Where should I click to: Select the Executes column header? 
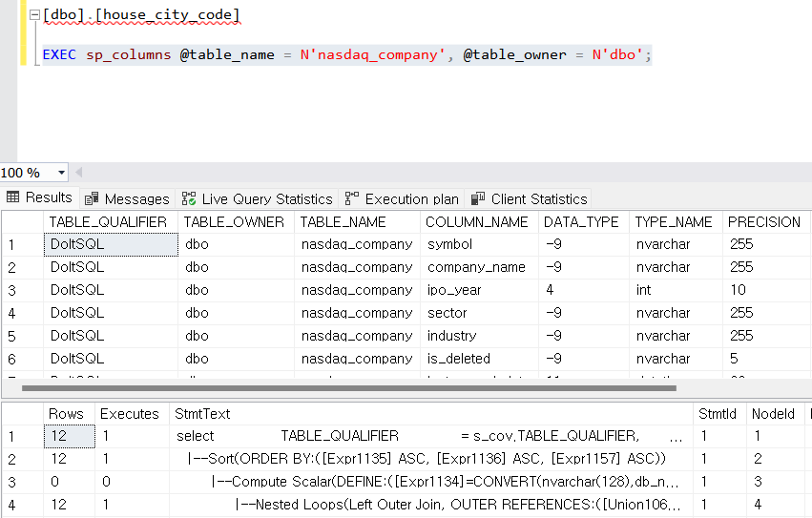[132, 414]
